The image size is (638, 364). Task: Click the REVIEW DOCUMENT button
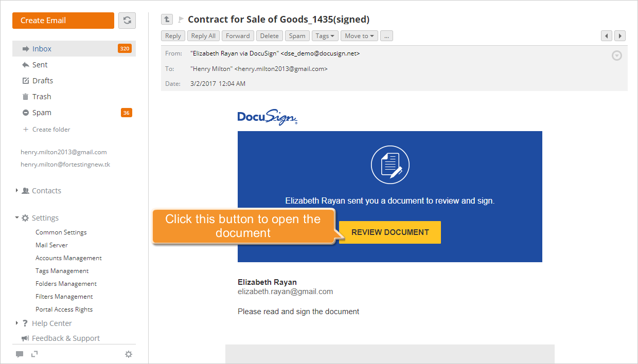point(389,232)
